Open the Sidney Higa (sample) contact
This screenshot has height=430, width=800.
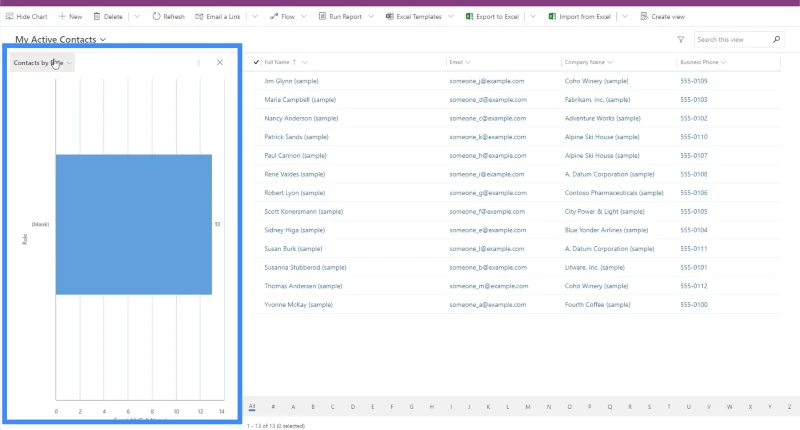click(294, 230)
